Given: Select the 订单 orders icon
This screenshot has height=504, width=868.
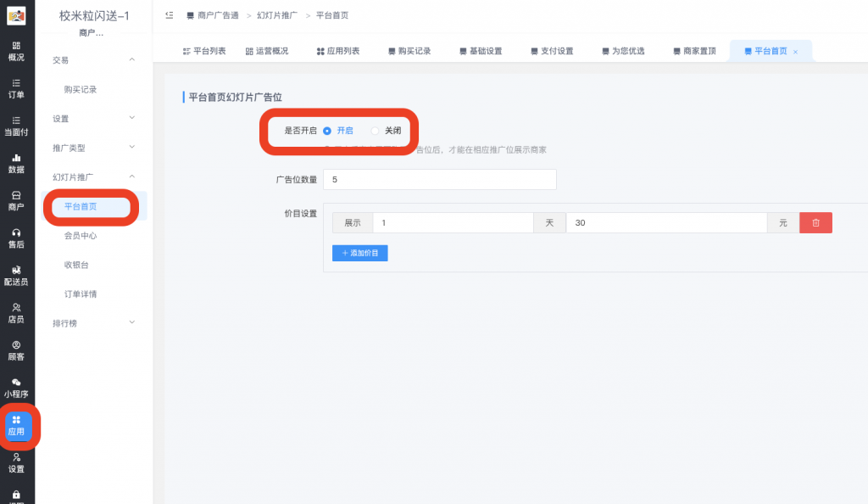Looking at the screenshot, I should [17, 91].
